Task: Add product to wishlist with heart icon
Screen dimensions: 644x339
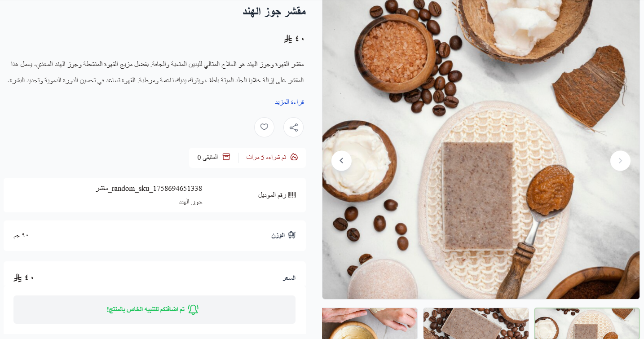Action: tap(264, 128)
